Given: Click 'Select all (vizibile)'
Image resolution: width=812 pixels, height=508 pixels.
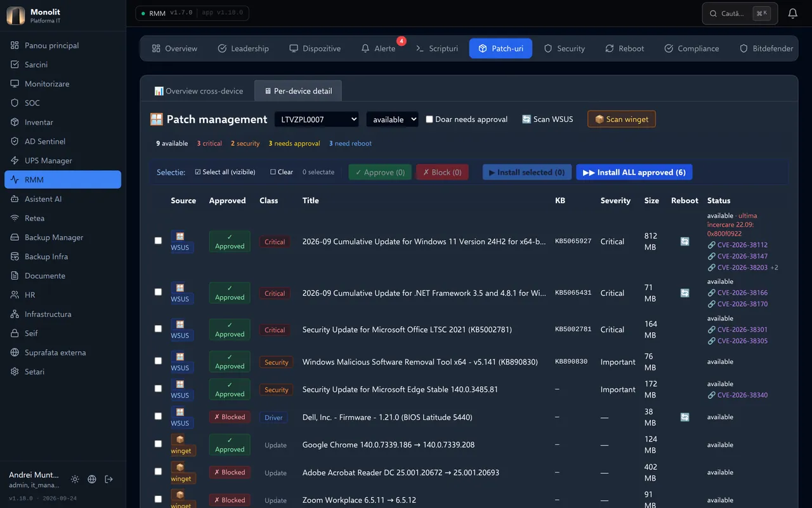Looking at the screenshot, I should coord(225,172).
